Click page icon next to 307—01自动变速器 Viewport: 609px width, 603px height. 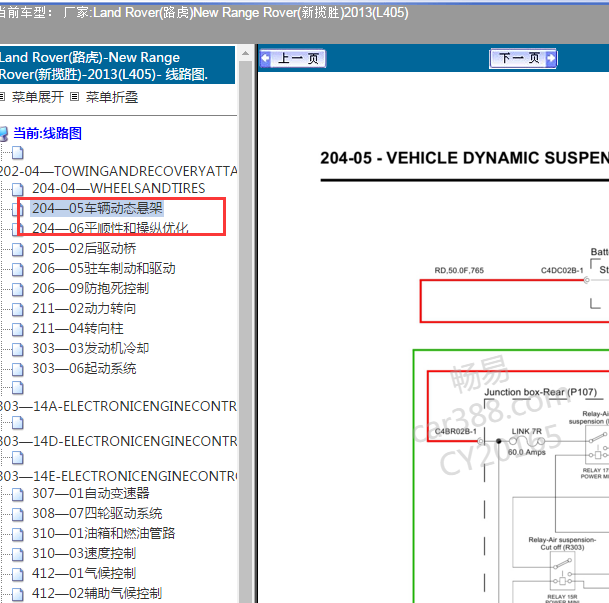point(17,494)
